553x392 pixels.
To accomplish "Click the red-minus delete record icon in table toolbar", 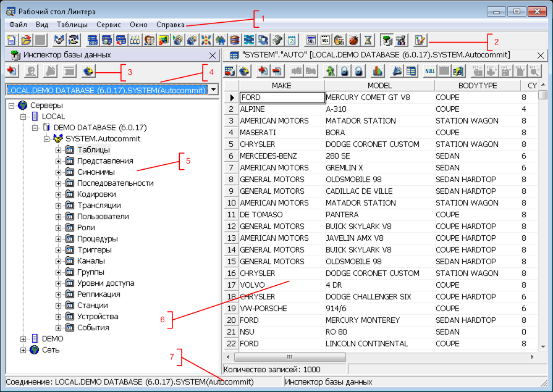I will (x=277, y=71).
